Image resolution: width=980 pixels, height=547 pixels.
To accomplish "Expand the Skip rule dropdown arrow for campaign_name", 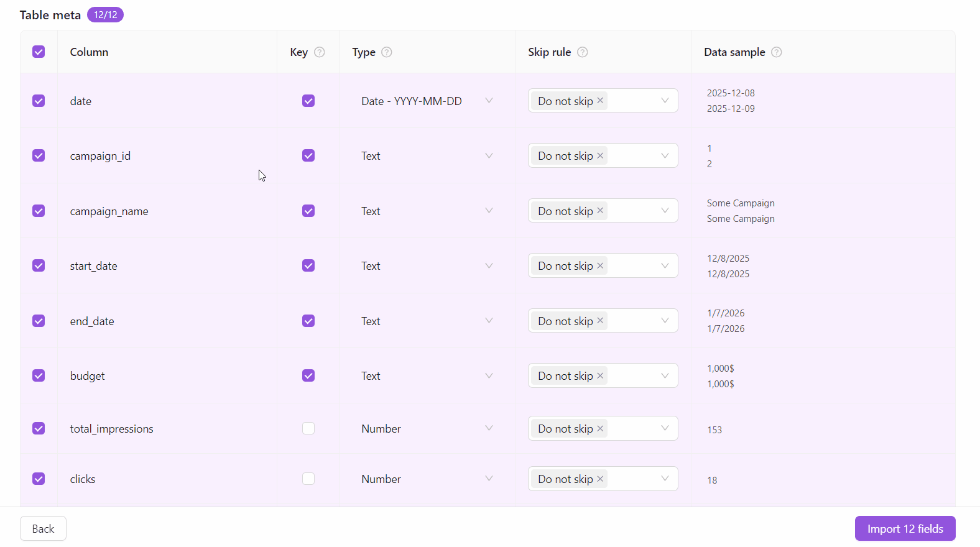I will (665, 211).
